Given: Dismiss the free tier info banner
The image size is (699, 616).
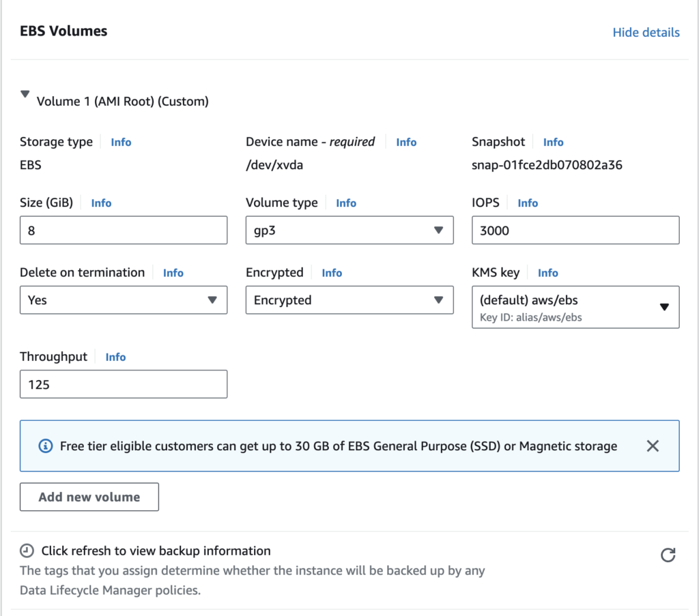Looking at the screenshot, I should pyautogui.click(x=652, y=446).
